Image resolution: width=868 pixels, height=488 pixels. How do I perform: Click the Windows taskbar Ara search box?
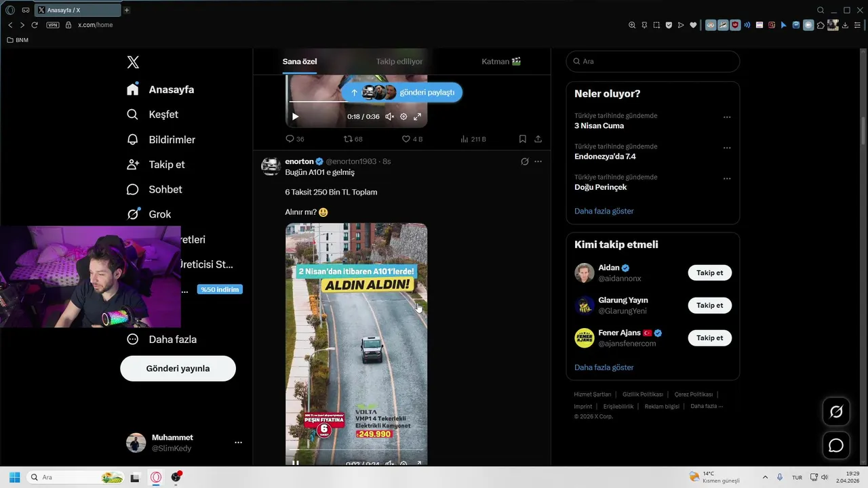(75, 477)
